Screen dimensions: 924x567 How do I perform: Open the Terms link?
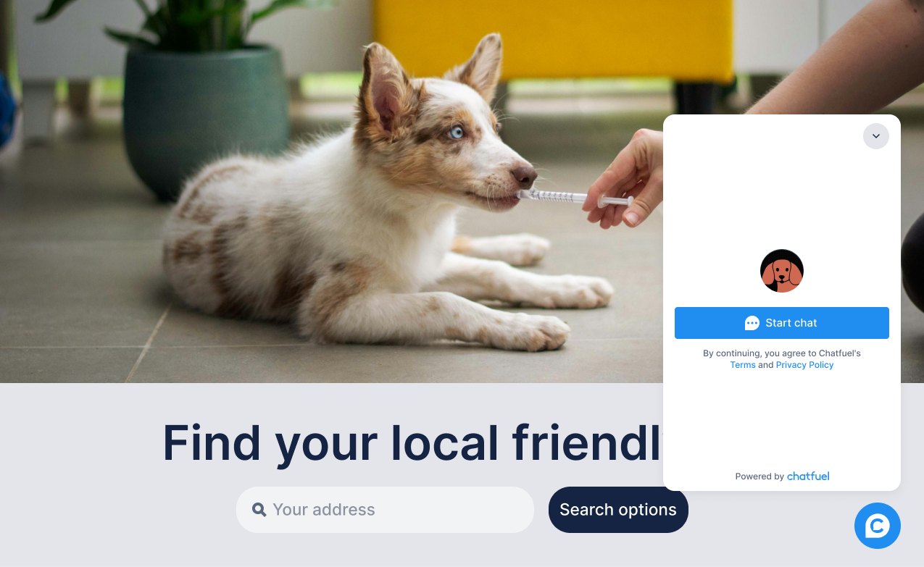click(x=743, y=365)
